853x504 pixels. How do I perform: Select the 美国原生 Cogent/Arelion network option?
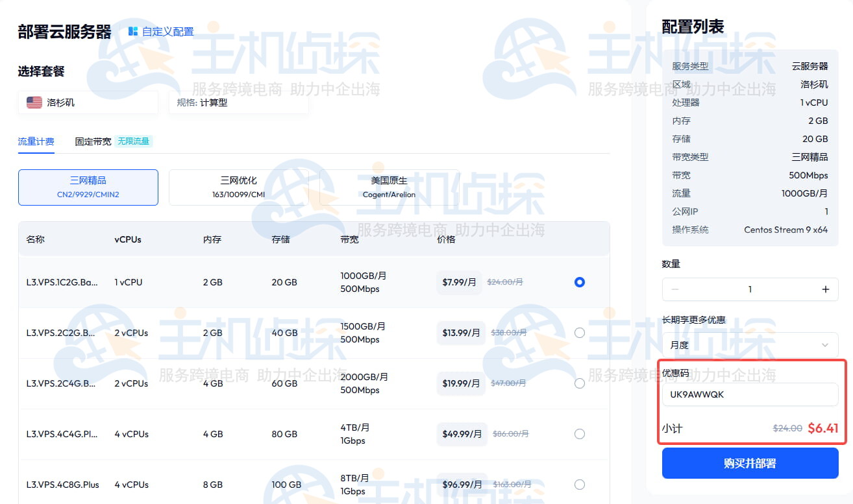(389, 187)
